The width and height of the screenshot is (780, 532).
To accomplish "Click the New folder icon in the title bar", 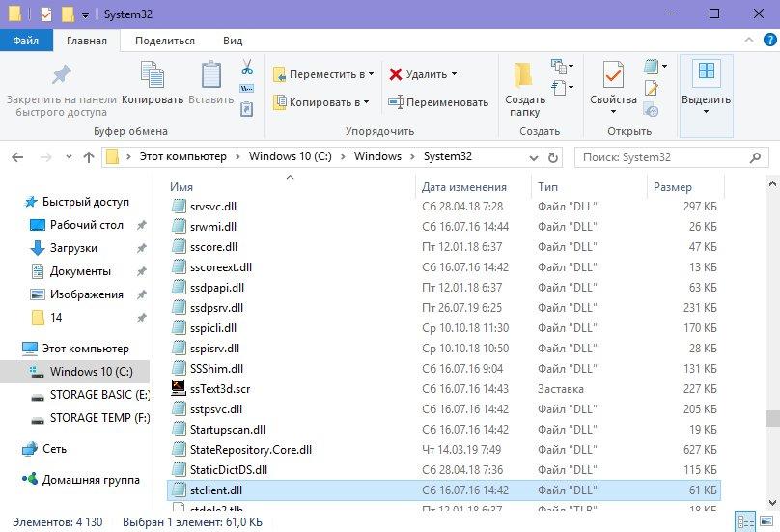I will coord(68,14).
